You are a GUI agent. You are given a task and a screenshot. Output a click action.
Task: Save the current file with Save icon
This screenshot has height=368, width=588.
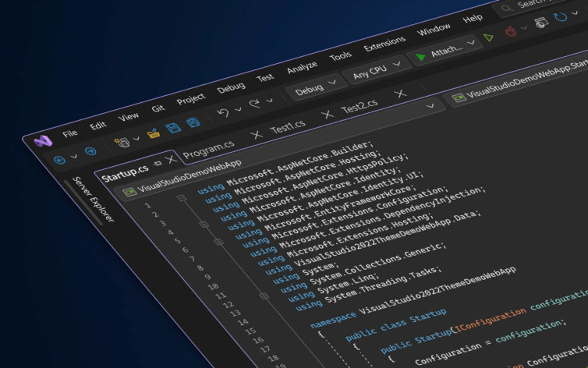click(173, 128)
